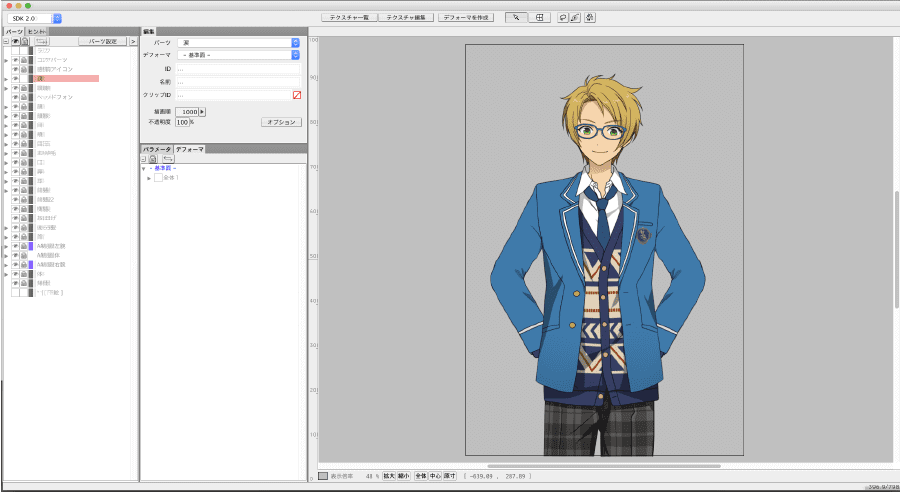Click the デフォーマを作成 button

click(466, 18)
